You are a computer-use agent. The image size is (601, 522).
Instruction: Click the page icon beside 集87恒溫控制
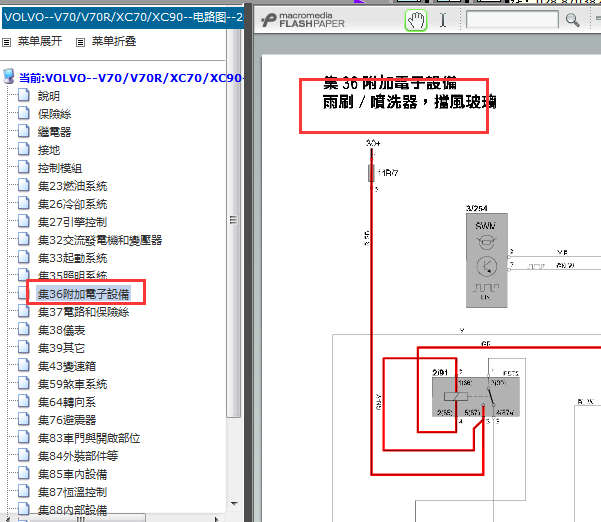tap(24, 491)
